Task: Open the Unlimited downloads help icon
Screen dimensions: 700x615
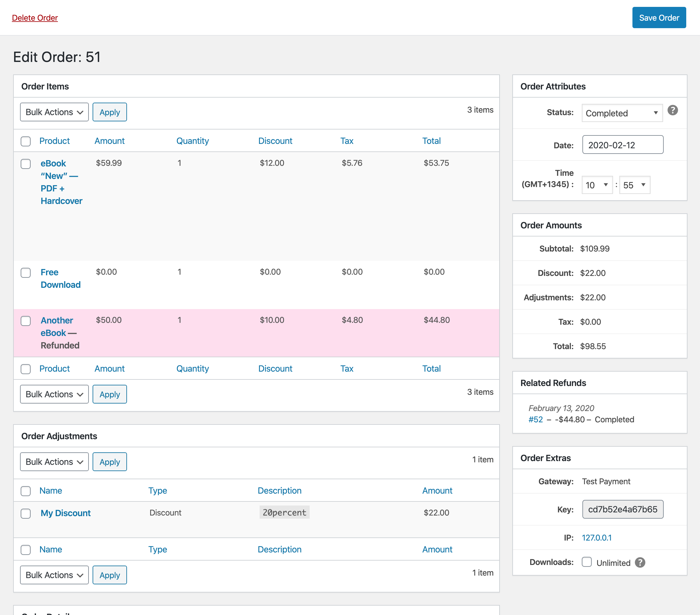Action: coord(640,562)
